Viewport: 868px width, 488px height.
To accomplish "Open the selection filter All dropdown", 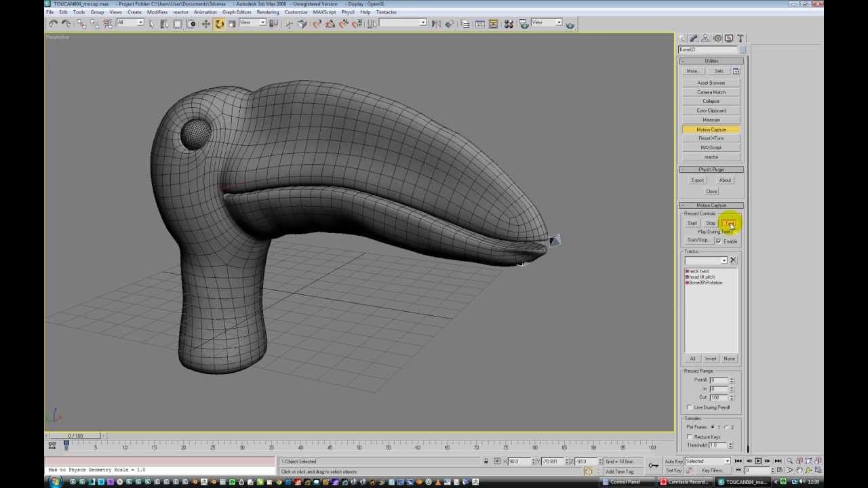I will pyautogui.click(x=130, y=22).
